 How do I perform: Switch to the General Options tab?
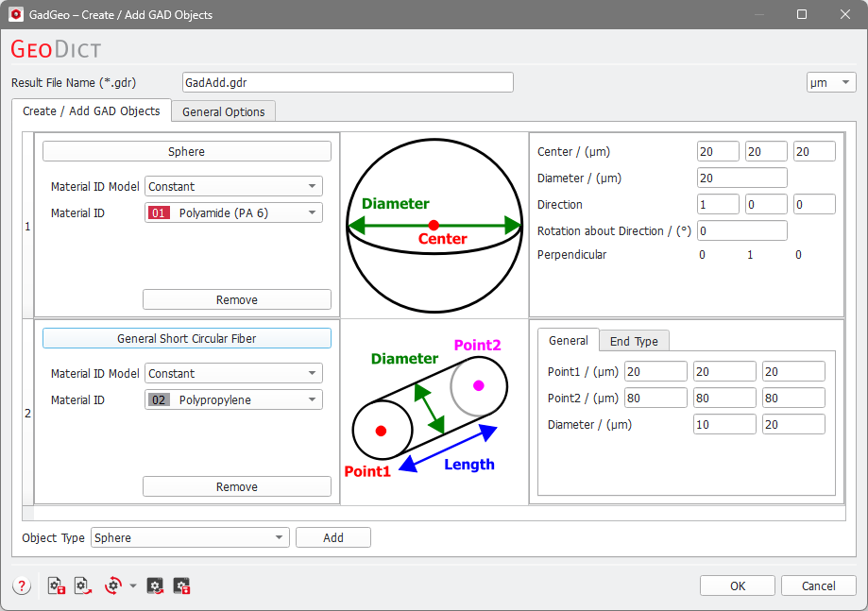point(224,111)
